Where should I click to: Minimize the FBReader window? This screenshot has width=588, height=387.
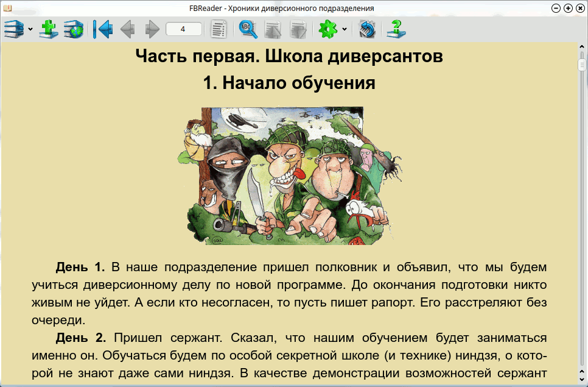coord(556,8)
